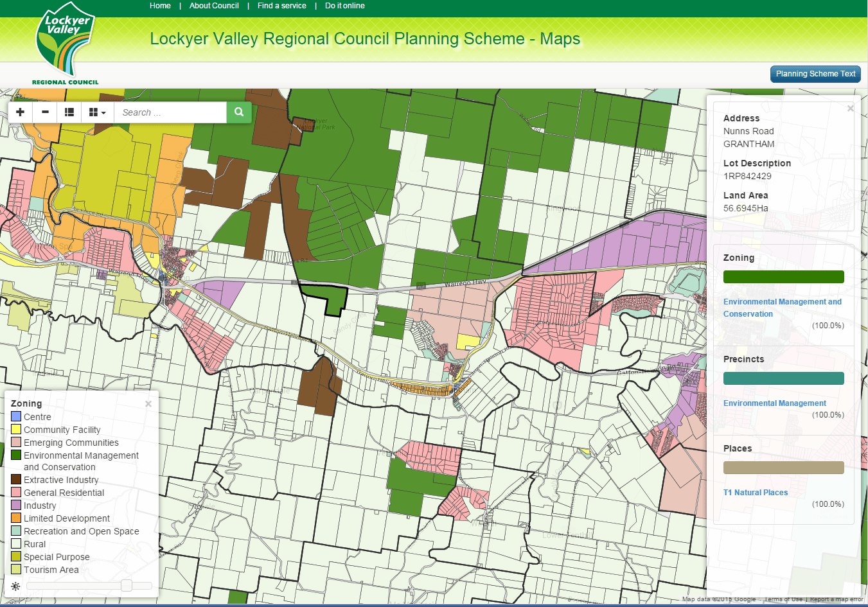Open the Planning Scheme Text button
Image resolution: width=868 pixels, height=607 pixels.
coord(815,74)
